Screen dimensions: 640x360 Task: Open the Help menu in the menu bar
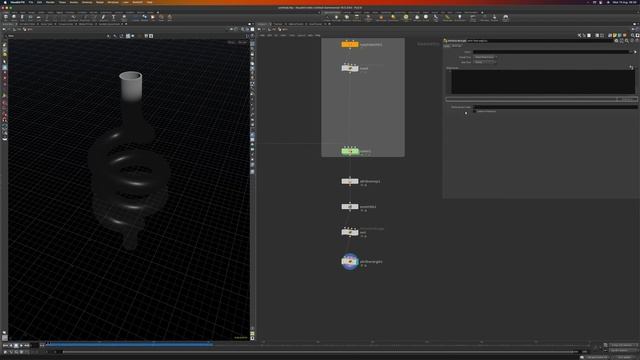click(x=150, y=2)
